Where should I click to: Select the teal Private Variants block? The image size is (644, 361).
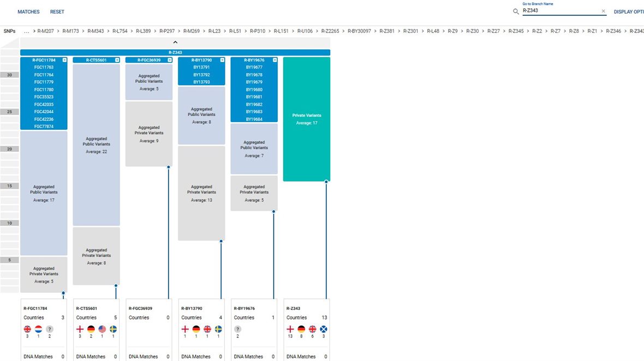click(306, 119)
